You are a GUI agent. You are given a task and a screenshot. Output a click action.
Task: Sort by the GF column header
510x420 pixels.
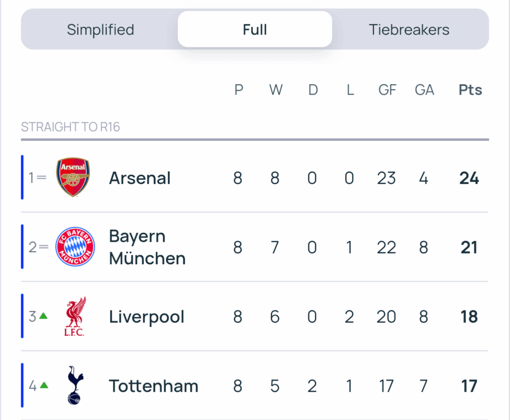pyautogui.click(x=387, y=90)
